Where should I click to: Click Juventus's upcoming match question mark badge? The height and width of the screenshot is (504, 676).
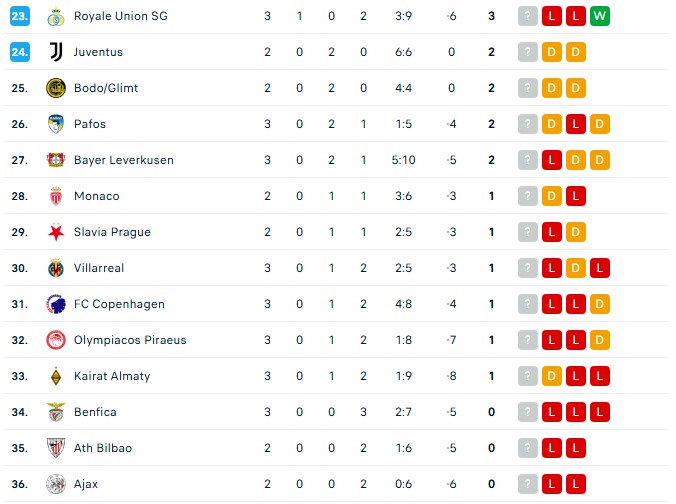tap(528, 52)
